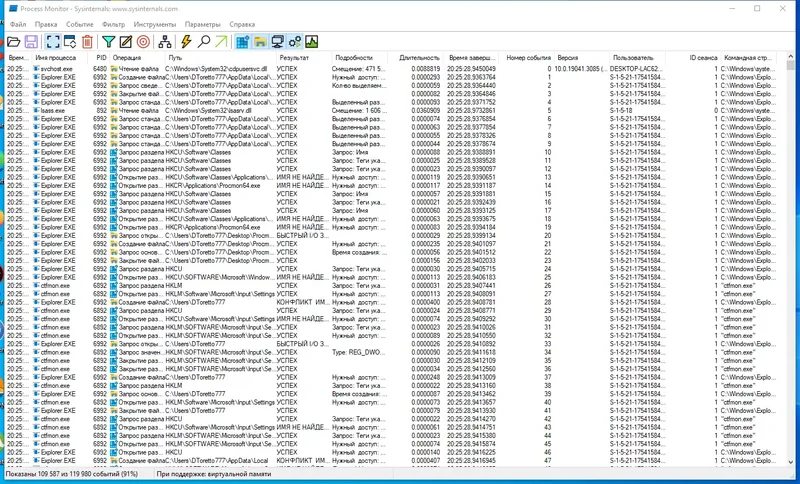
Task: Toggle Show Profiling Events graph icon
Action: [x=311, y=42]
